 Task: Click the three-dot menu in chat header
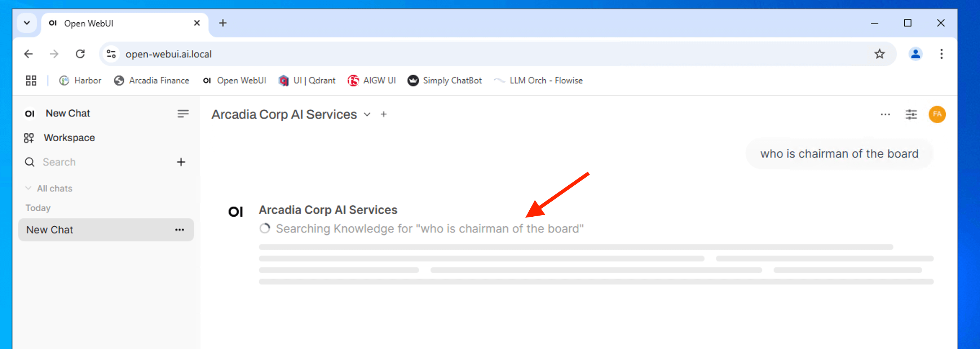click(885, 115)
